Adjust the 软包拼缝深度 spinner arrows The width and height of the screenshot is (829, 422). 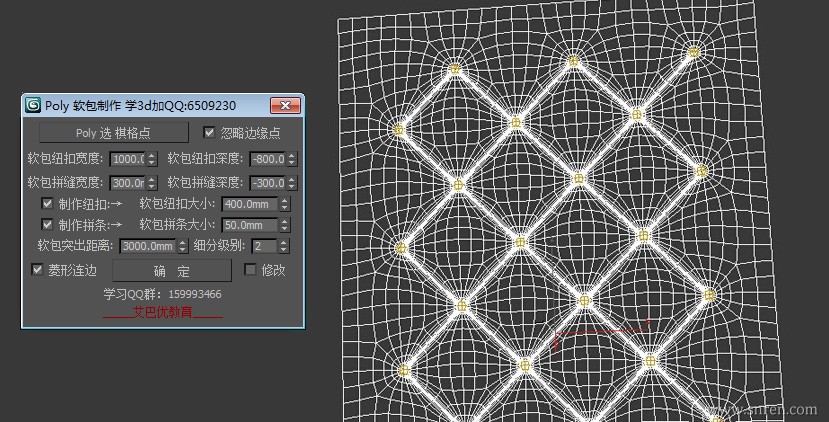292,183
